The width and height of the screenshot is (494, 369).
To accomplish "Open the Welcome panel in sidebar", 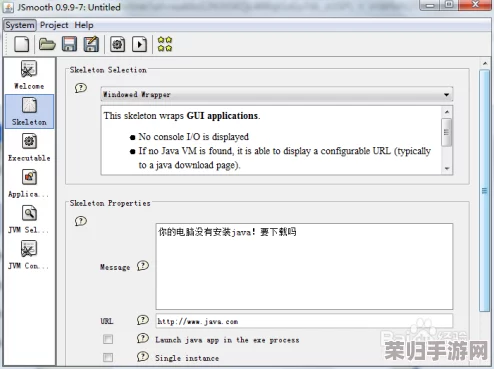I will 29,75.
